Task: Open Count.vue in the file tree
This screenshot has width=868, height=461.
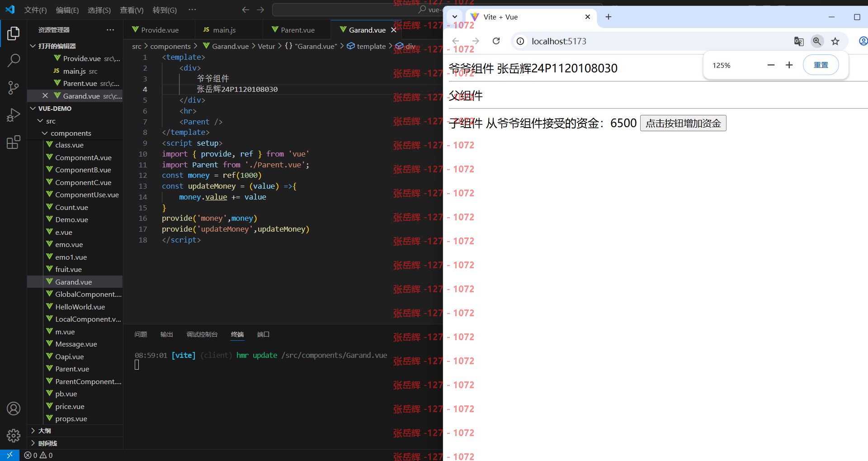Action: 75,207
